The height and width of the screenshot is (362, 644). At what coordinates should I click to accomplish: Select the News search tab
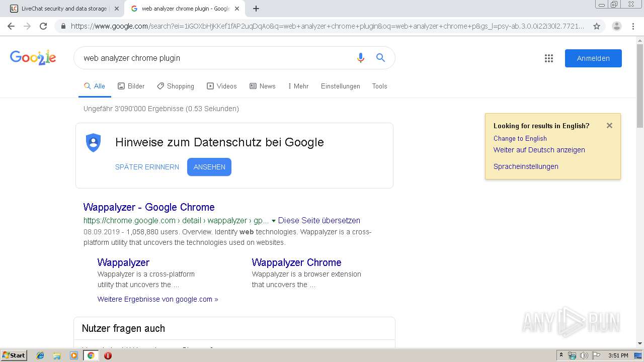pos(263,86)
